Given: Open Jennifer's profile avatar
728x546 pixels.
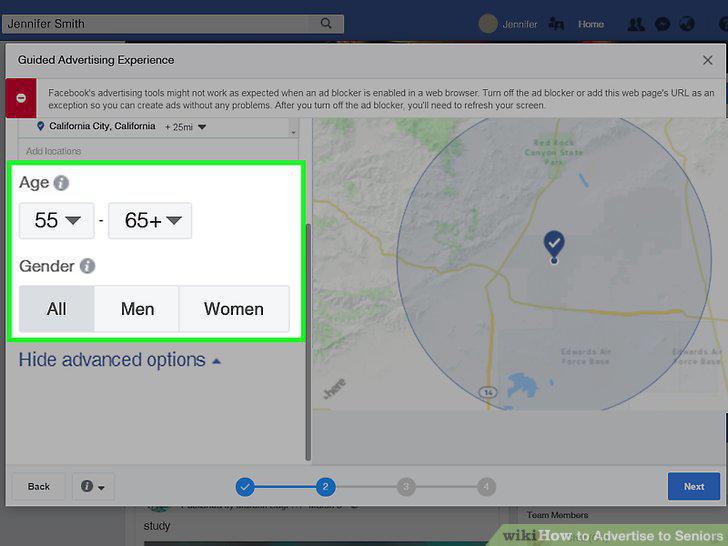Looking at the screenshot, I should coord(488,24).
